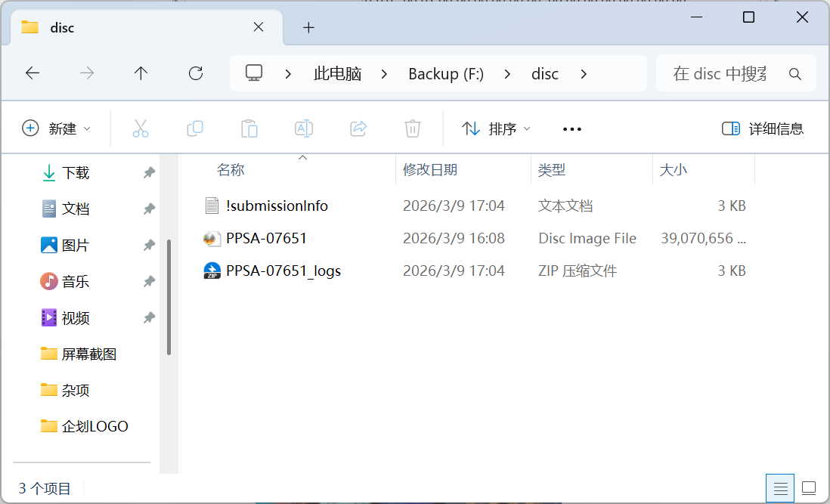Minimize the disc Explorer window
The image size is (830, 504).
pyautogui.click(x=697, y=17)
